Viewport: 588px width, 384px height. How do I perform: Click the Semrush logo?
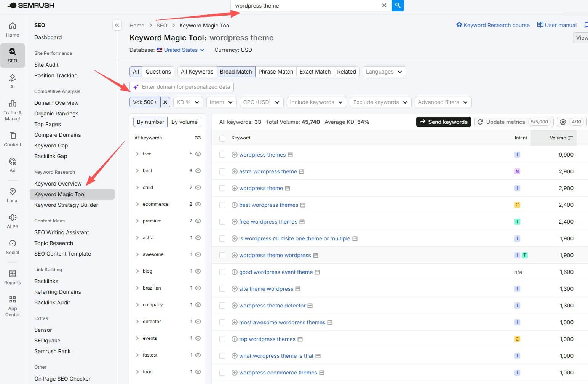31,5
